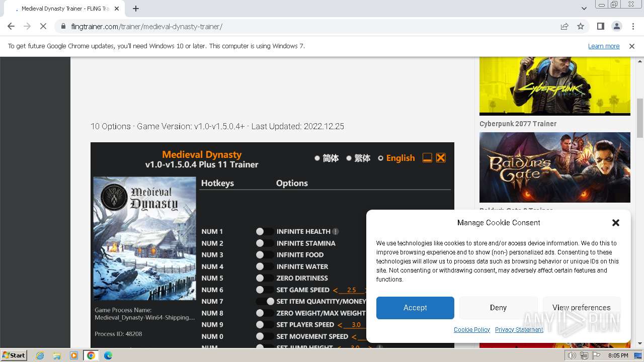Toggle the Set Game Speed switch
The image size is (644, 362).
click(265, 290)
